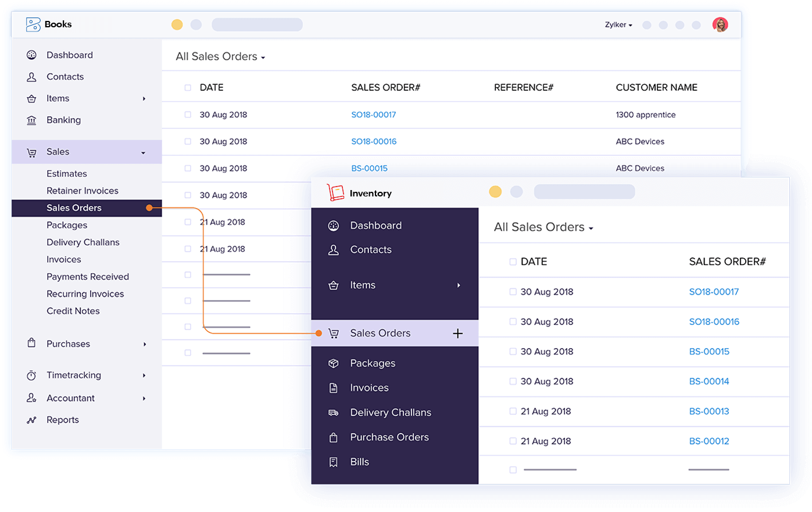This screenshot has width=812, height=512.
Task: Check the BS-00013 row checkbox in Inventory
Action: click(513, 411)
